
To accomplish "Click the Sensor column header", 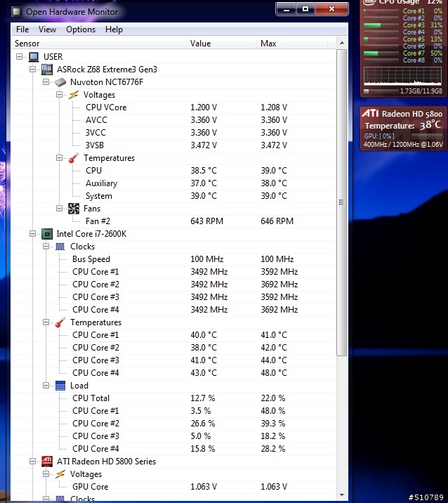I will 98,44.
